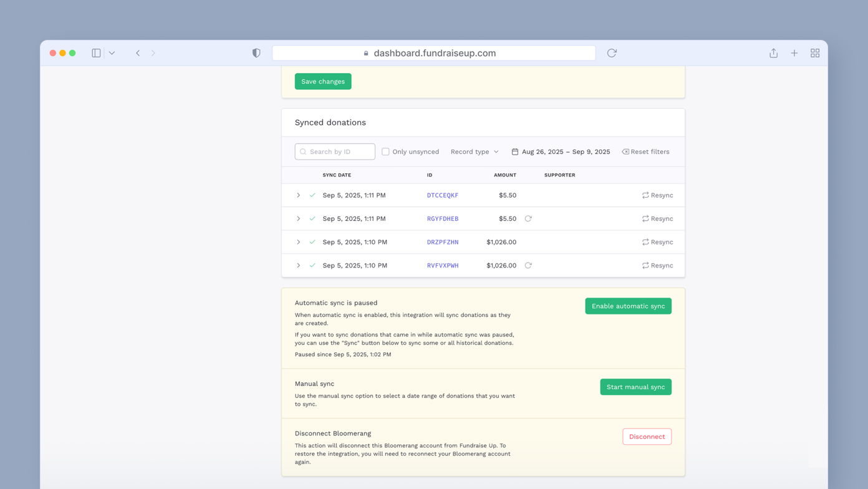
Task: Click the sync-pending spinner beside RGYFDHEB amount
Action: pos(528,218)
